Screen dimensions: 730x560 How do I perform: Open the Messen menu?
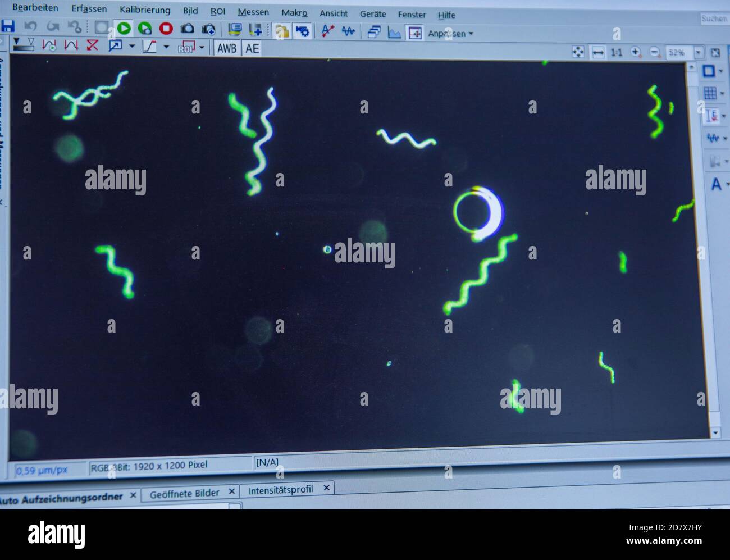[x=253, y=12]
